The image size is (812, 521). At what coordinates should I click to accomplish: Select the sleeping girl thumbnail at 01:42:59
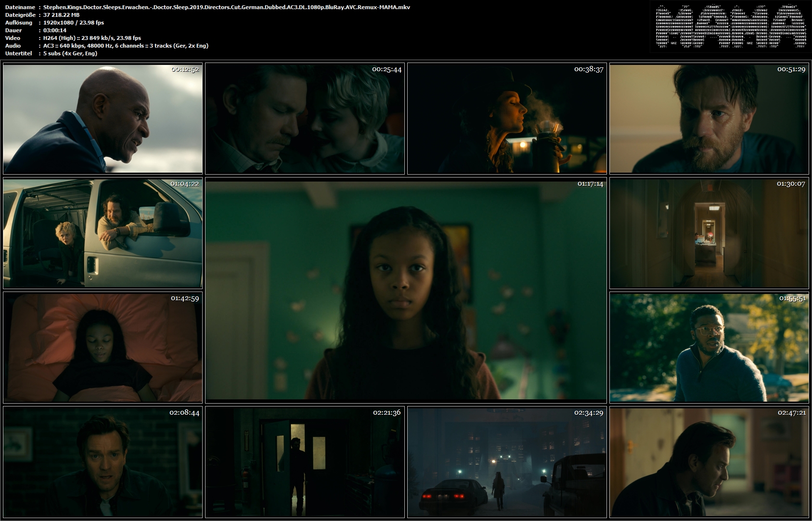coord(103,347)
